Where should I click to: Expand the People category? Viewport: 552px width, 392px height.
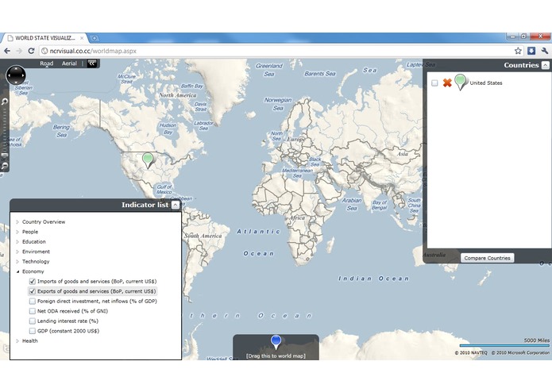[x=17, y=232]
